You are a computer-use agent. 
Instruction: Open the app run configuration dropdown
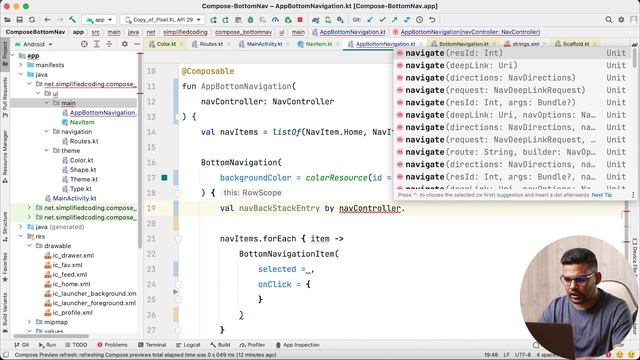99,20
